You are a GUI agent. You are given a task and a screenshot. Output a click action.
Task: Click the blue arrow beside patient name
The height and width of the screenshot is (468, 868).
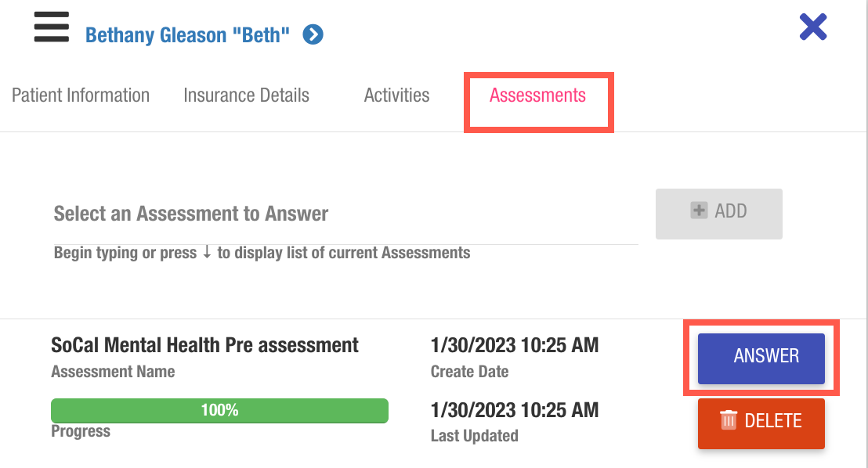click(313, 35)
